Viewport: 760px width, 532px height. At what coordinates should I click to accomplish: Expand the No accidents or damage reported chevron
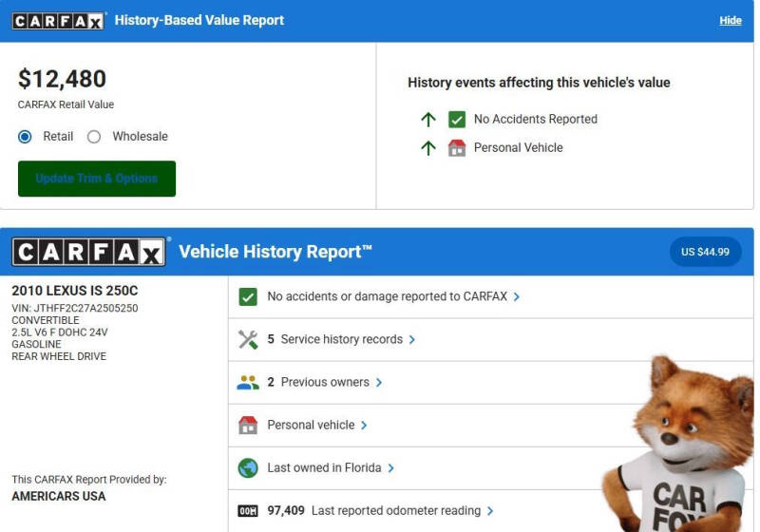517,297
